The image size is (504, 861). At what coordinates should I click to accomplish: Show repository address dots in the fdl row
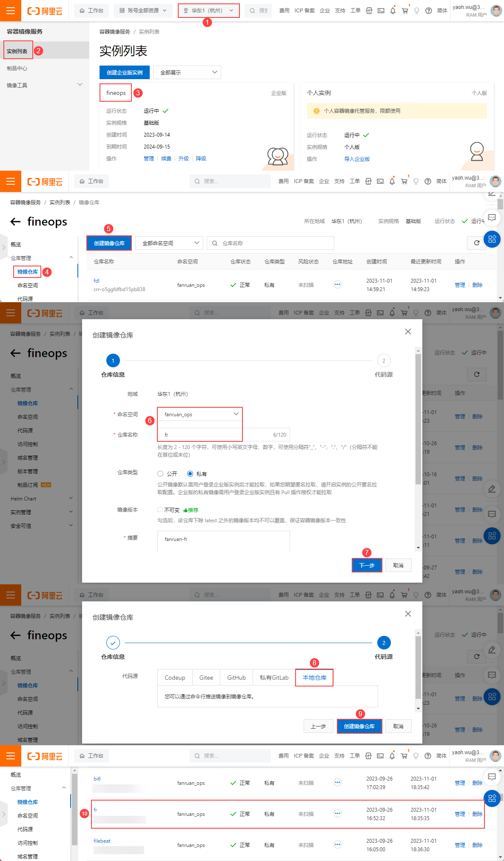click(x=338, y=285)
